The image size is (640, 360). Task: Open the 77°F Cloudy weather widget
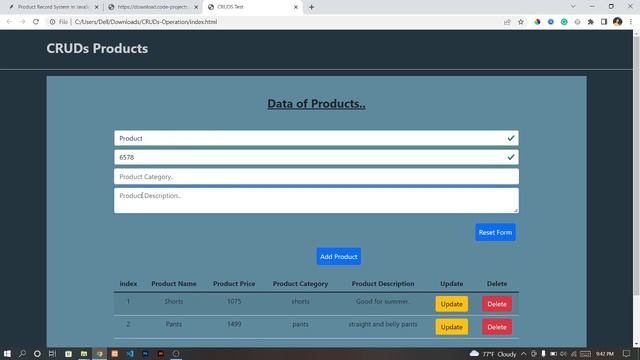(493, 354)
